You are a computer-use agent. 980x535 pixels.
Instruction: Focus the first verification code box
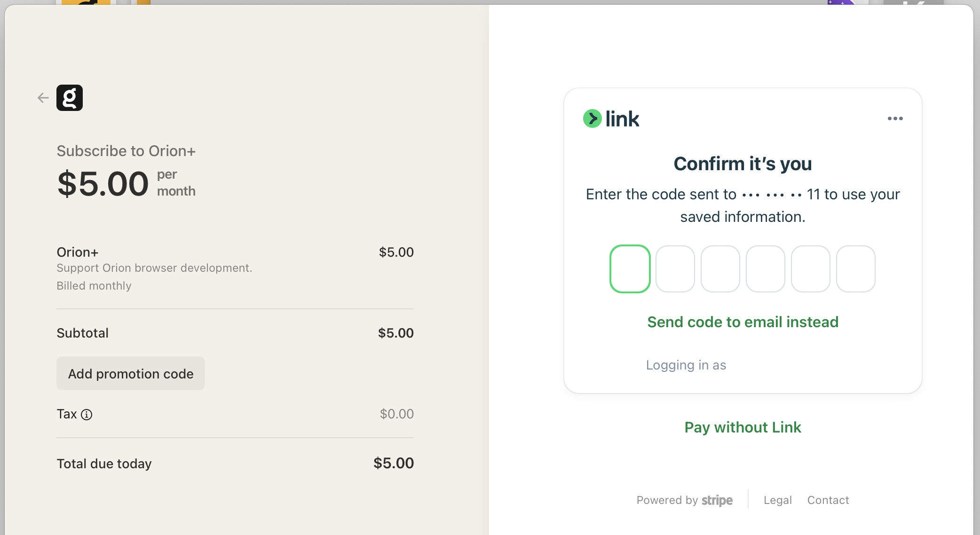[630, 269]
